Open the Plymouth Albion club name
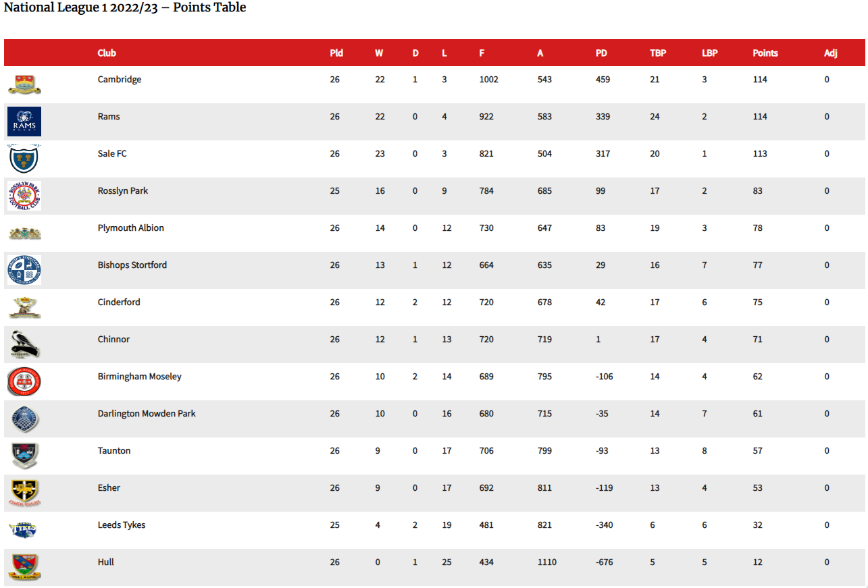868x588 pixels. tap(131, 228)
